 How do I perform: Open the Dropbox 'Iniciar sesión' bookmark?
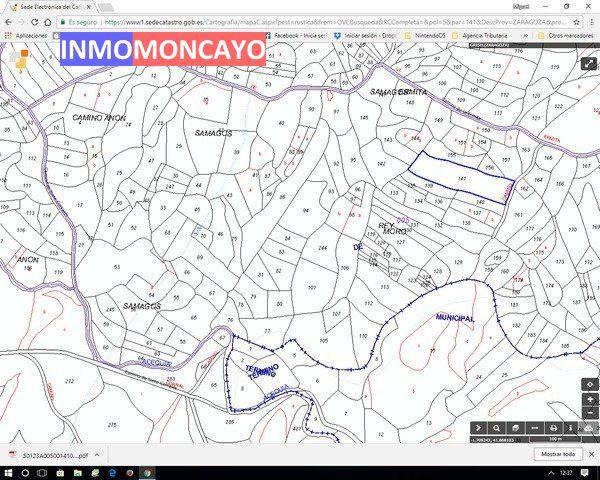[365, 36]
